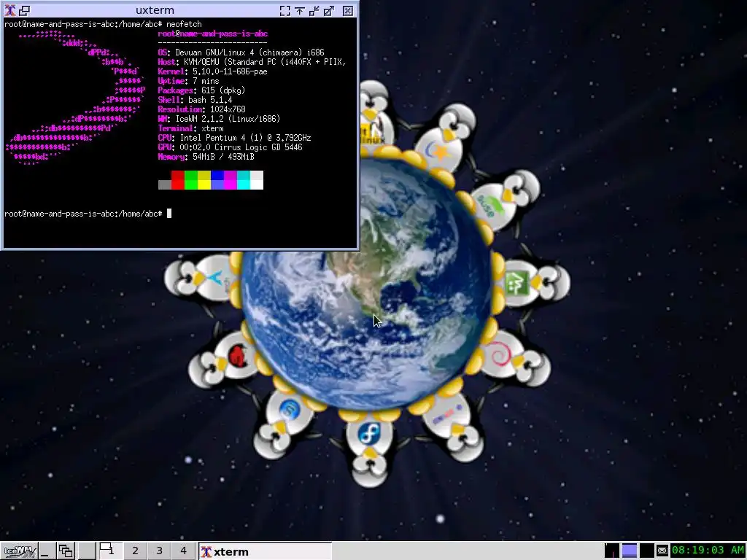
Task: Click the uxterm title bar text
Action: tap(155, 10)
